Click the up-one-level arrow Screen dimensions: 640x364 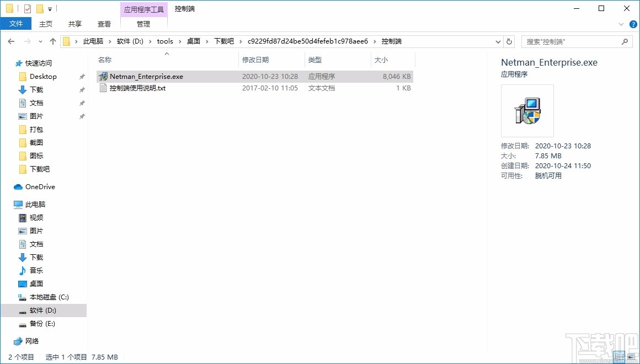(52, 41)
